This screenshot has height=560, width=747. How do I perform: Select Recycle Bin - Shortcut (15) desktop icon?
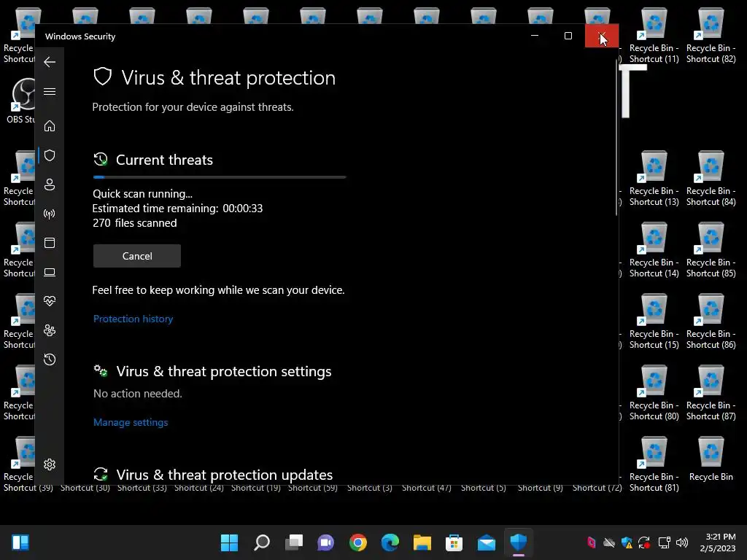click(x=654, y=322)
